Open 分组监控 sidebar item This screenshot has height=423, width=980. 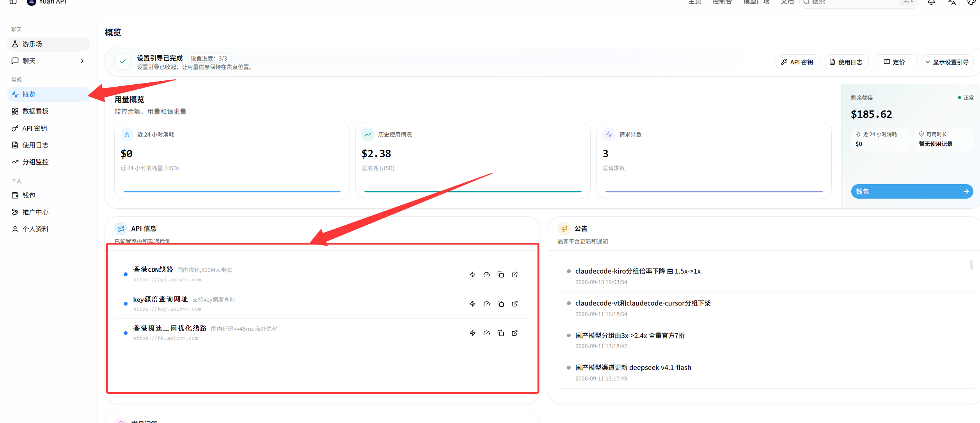coord(48,162)
